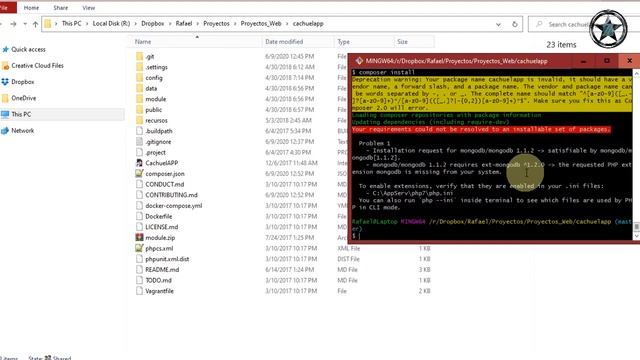Image resolution: width=640 pixels, height=360 pixels.
Task: Select the CONTRIBUTING.md file icon
Action: point(139,195)
